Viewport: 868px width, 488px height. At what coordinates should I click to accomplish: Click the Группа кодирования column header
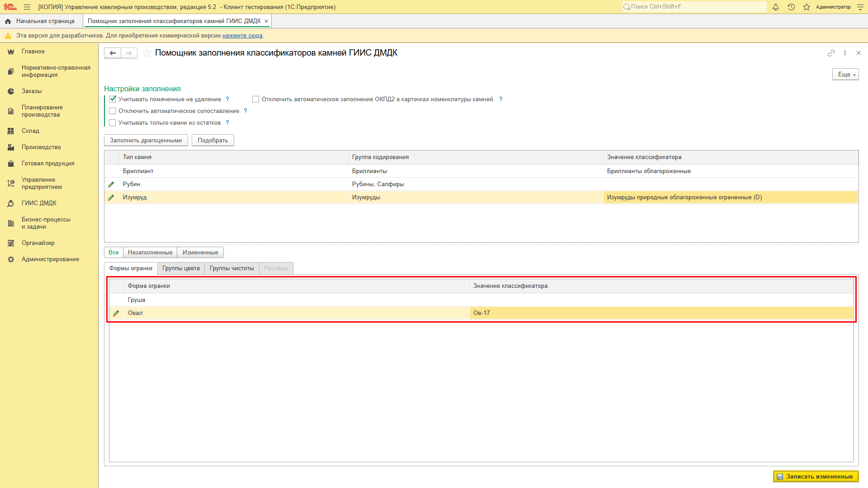(476, 157)
